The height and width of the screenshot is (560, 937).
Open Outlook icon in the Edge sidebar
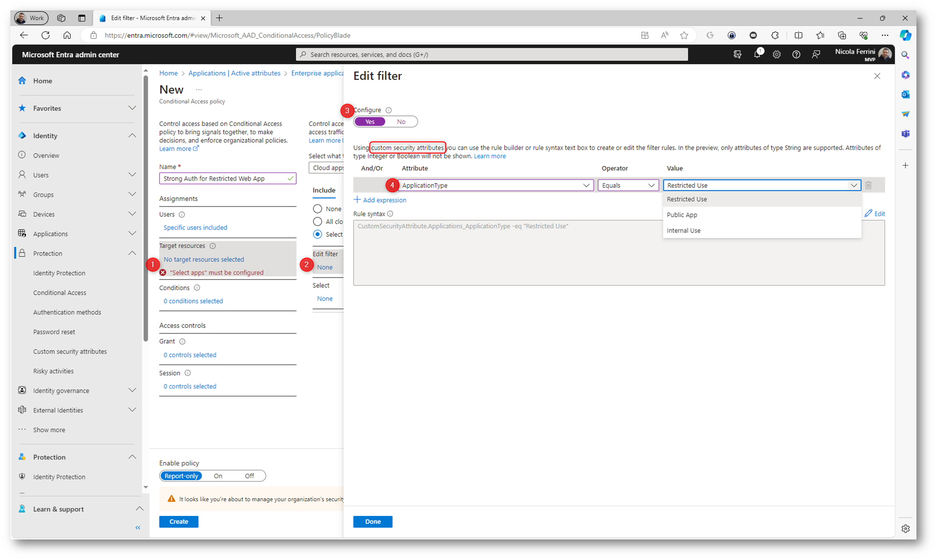905,94
